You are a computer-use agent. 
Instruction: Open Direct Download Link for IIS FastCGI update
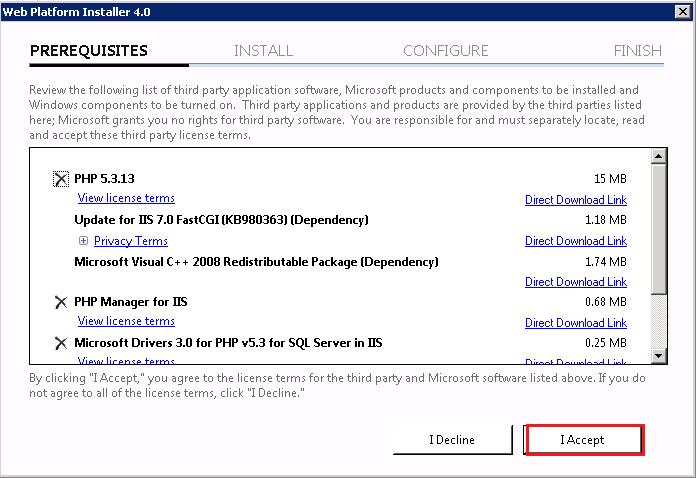coord(576,241)
